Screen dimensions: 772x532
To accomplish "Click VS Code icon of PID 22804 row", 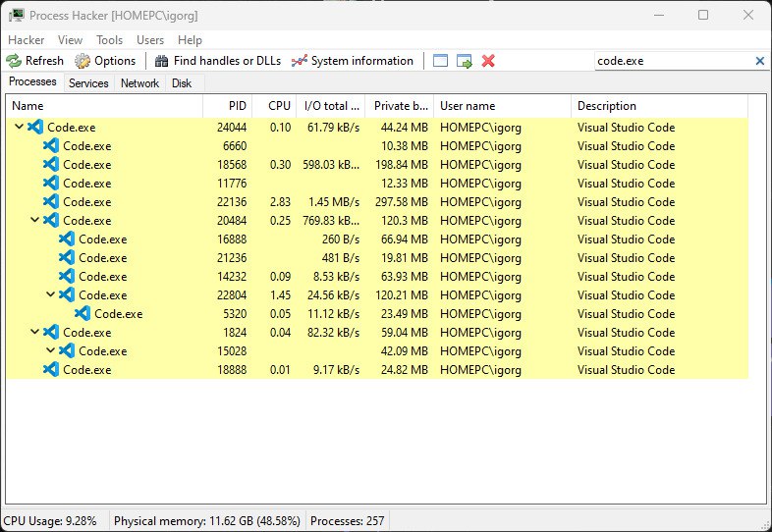I will pyautogui.click(x=67, y=294).
